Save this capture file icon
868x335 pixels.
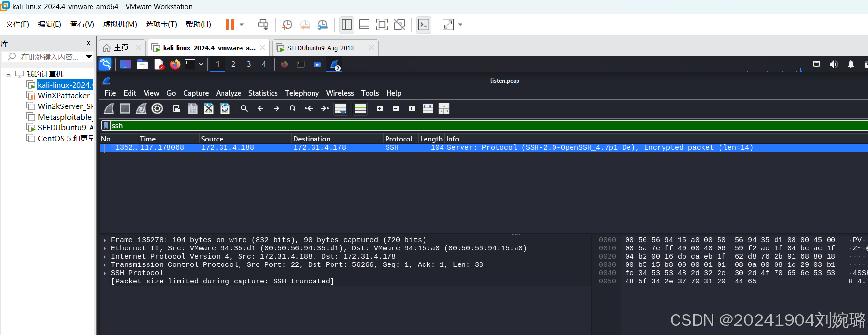pyautogui.click(x=193, y=108)
